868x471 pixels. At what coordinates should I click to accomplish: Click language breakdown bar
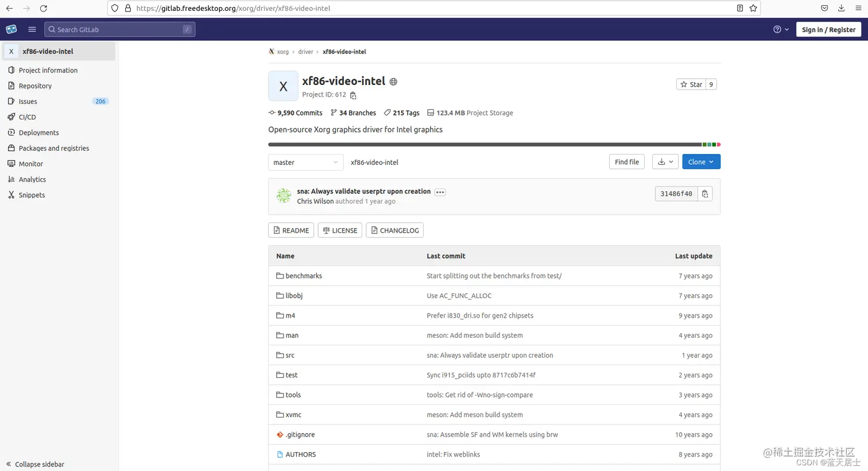(494, 145)
